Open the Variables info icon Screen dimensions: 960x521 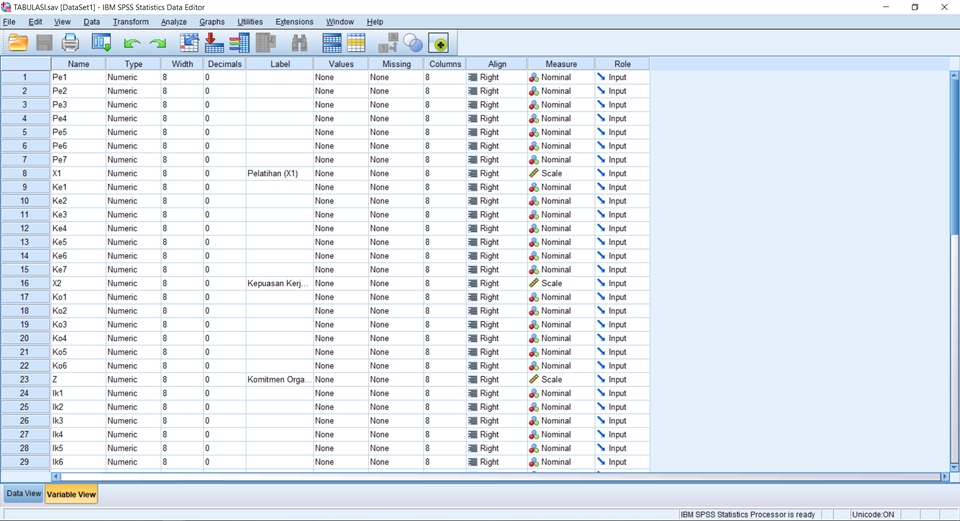[x=239, y=43]
